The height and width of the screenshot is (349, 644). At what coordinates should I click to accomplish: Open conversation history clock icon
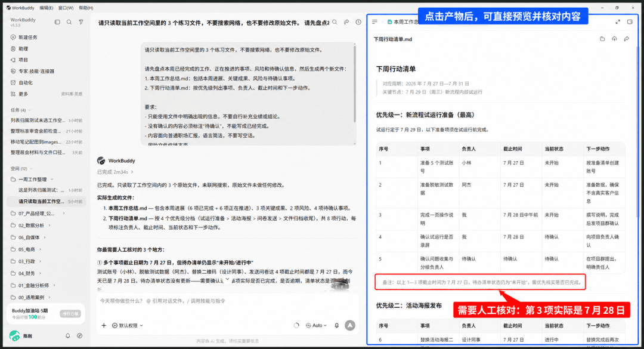tap(358, 22)
